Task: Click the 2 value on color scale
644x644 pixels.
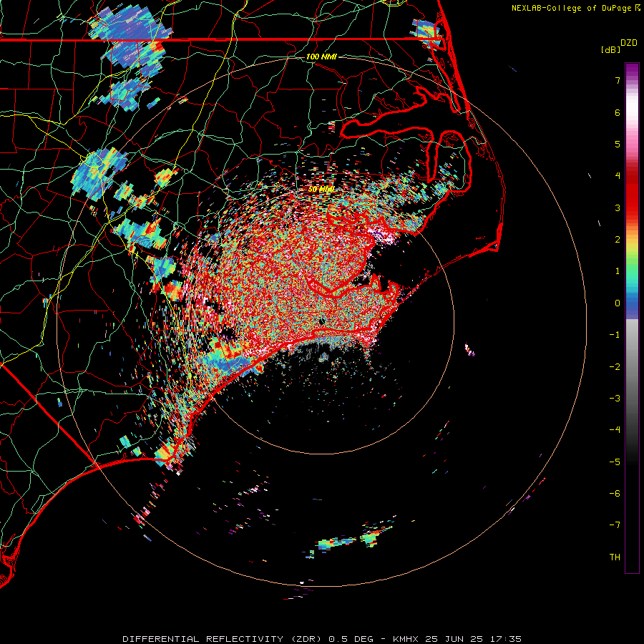Action: pyautogui.click(x=618, y=240)
